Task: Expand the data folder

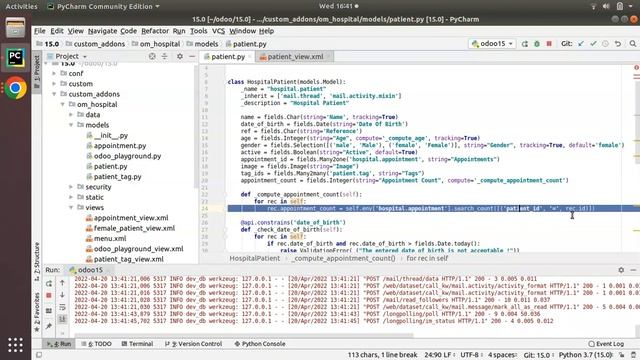Action: tap(71, 115)
